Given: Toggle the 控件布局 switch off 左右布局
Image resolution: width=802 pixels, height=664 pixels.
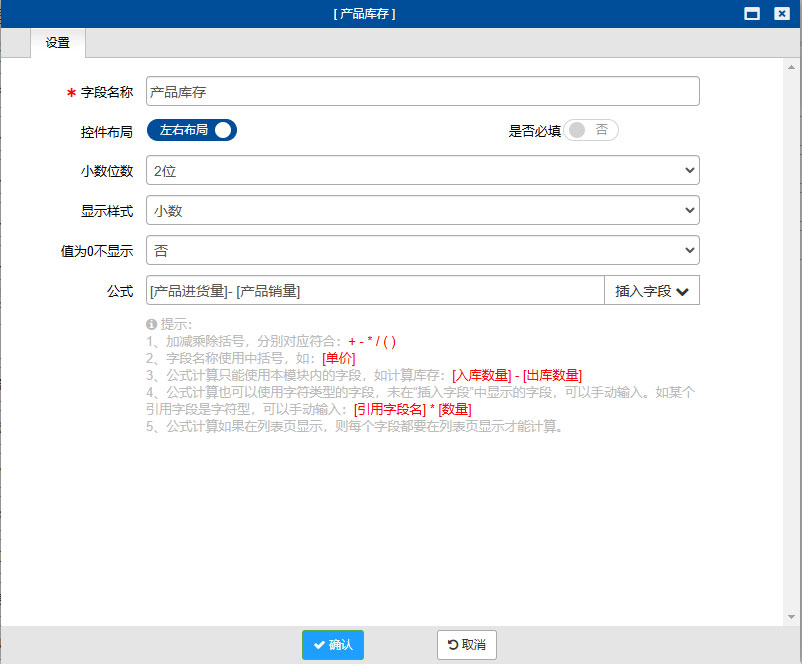Looking at the screenshot, I should click(191, 130).
